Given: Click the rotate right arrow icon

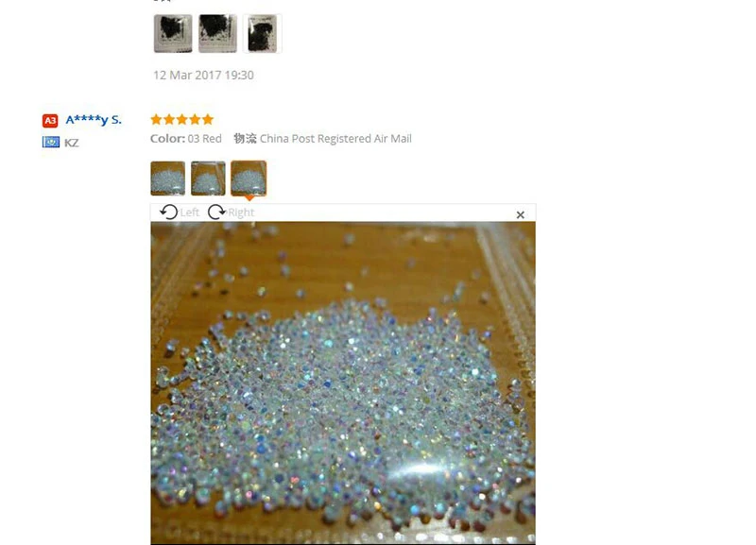Looking at the screenshot, I should coord(216,212).
